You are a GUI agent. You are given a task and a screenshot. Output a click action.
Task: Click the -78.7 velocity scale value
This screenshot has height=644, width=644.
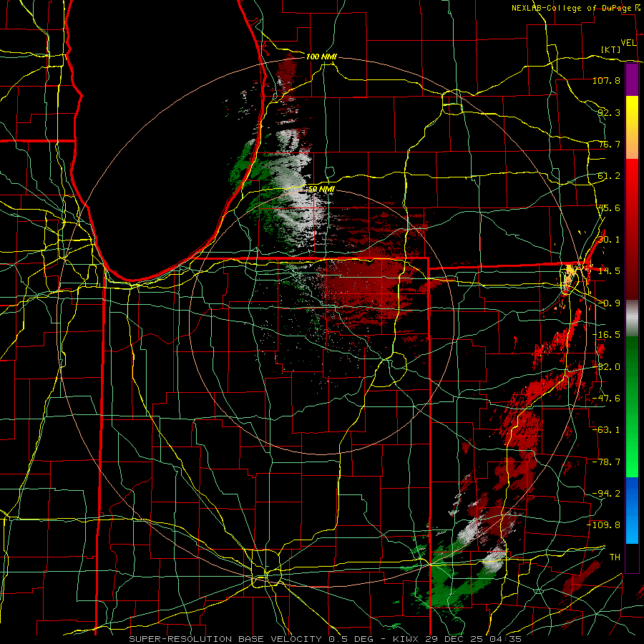pos(606,462)
